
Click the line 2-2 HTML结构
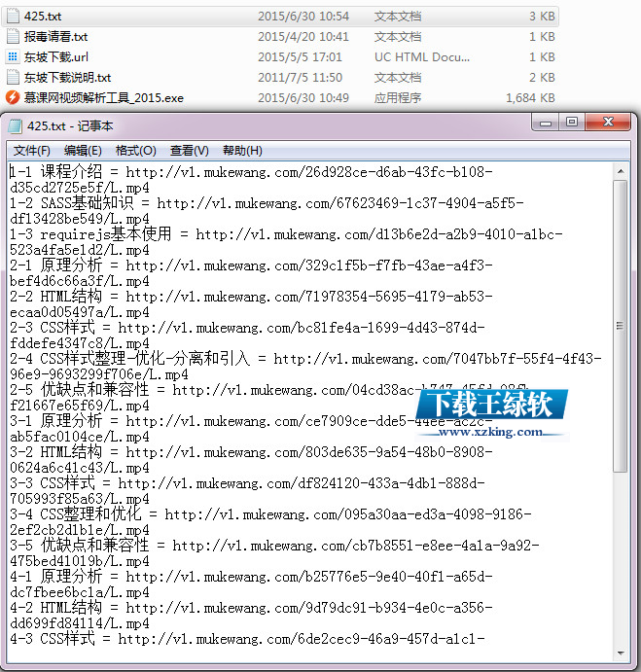point(251,297)
